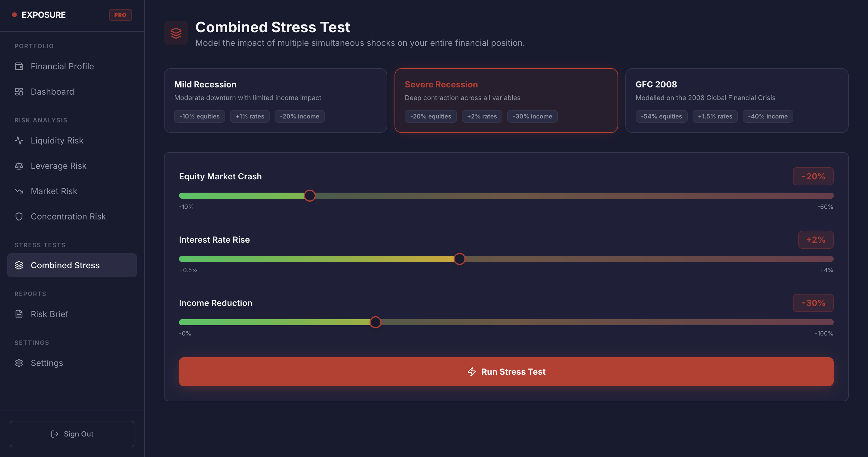Click the PRO badge next to EXPOSURE
Image resolution: width=868 pixels, height=457 pixels.
(x=120, y=14)
